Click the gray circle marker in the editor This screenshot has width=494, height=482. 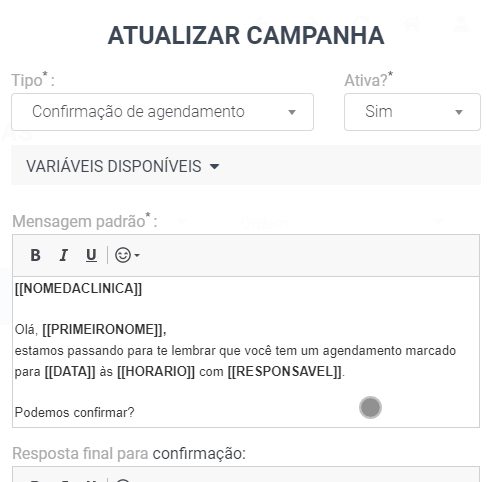tap(370, 407)
